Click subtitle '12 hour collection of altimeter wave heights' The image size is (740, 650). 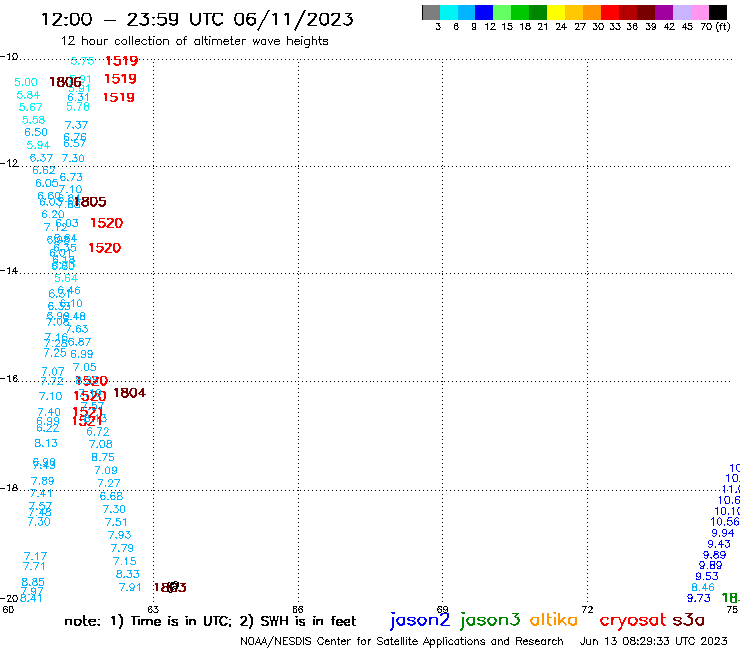pyautogui.click(x=194, y=41)
